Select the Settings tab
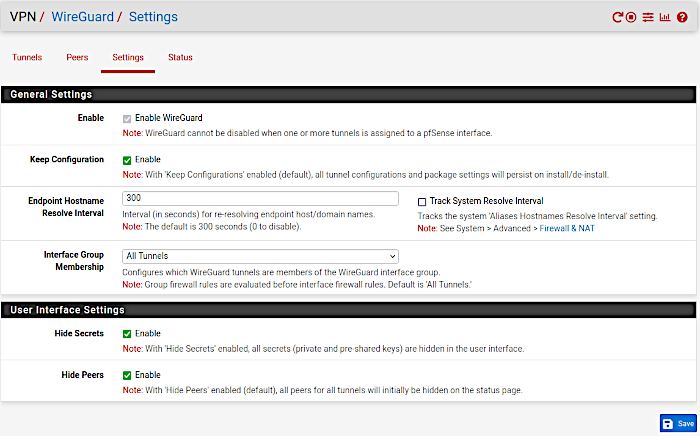The width and height of the screenshot is (700, 436). coord(128,57)
